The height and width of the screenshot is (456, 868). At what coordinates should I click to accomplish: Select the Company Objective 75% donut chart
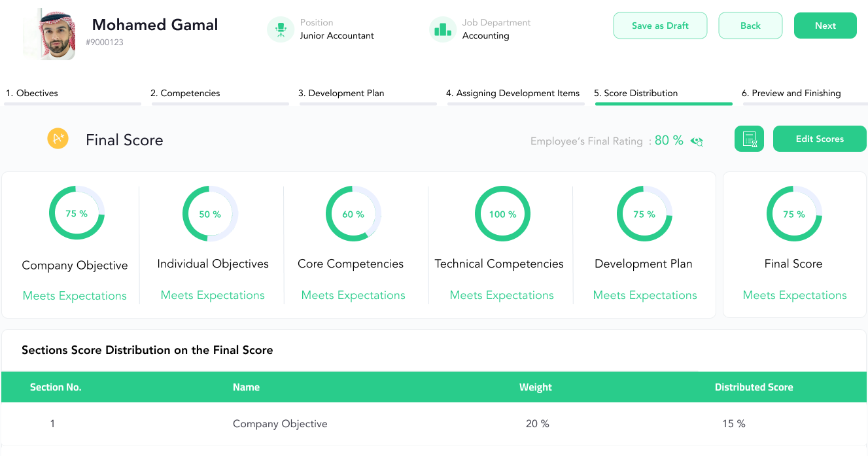coord(77,213)
